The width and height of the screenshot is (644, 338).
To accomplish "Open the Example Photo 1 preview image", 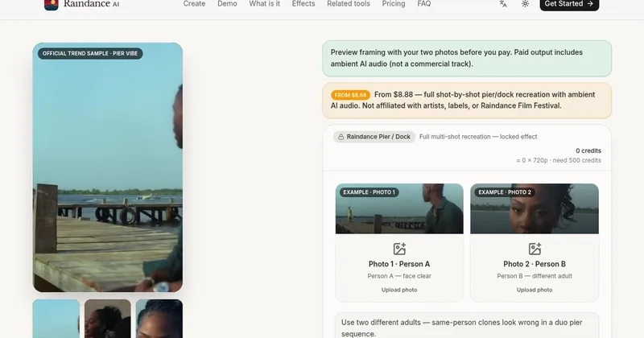I will tap(399, 208).
